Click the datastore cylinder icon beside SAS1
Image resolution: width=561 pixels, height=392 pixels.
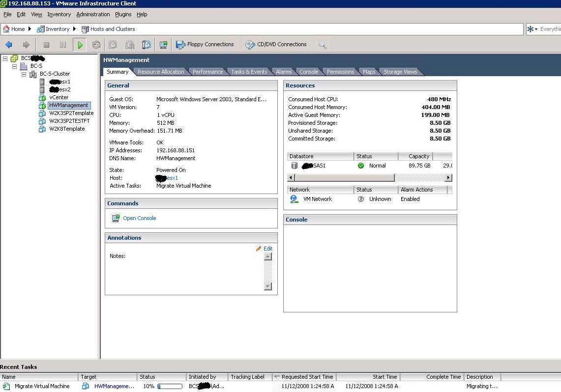point(295,166)
